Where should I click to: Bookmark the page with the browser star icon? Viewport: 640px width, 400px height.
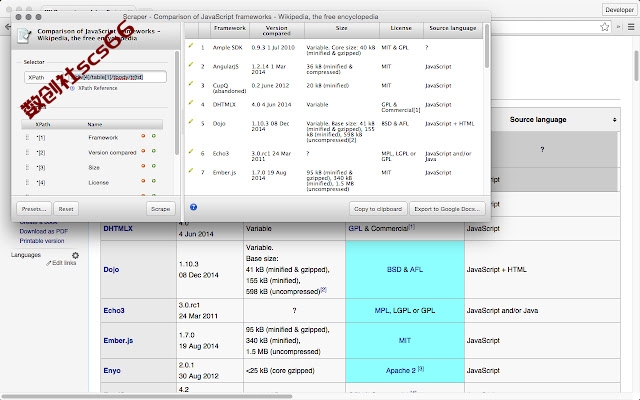[x=604, y=27]
